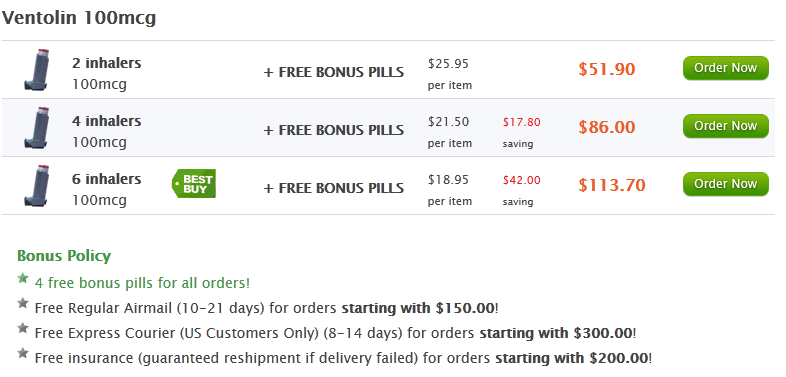The width and height of the screenshot is (786, 377).
Task: Select the 6 inhalers package label
Action: coord(106,179)
